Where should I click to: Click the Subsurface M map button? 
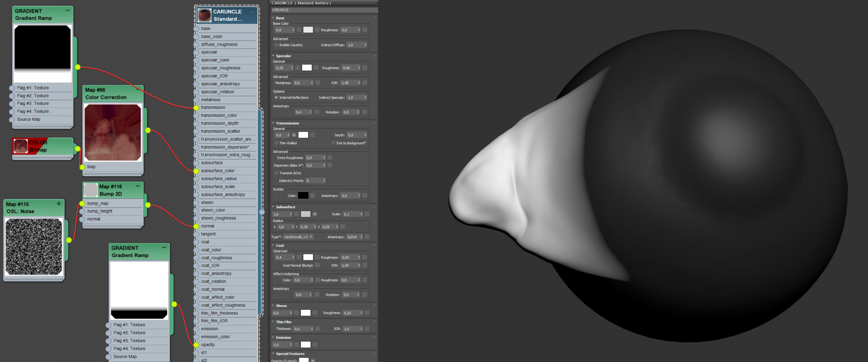click(x=315, y=214)
